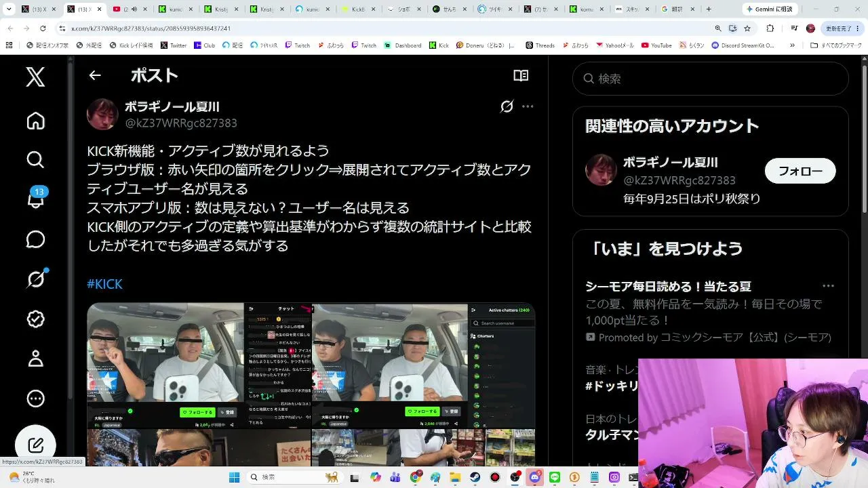
Task: Go back using the arrow beside ポスト
Action: 95,75
